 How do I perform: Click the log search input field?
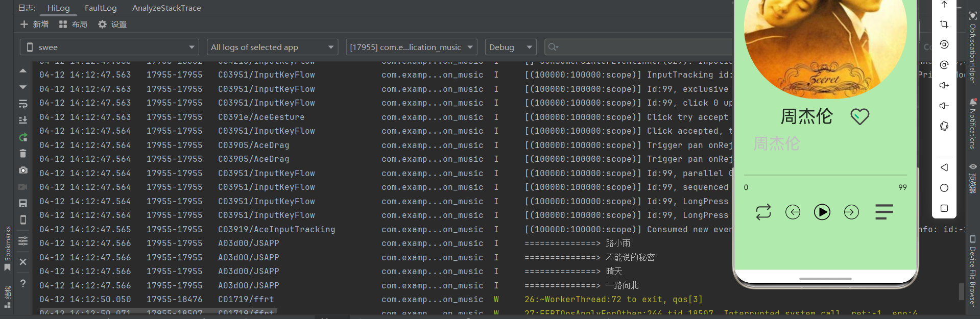point(638,47)
